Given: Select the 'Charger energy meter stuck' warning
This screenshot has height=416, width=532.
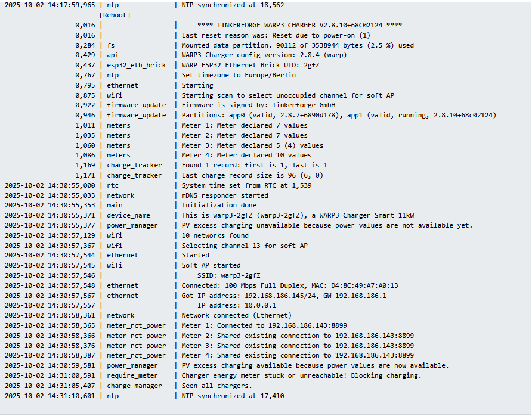Looking at the screenshot, I should tap(301, 375).
